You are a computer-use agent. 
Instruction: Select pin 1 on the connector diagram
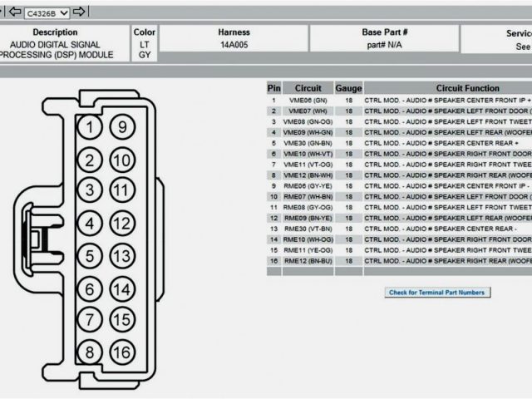click(x=90, y=127)
